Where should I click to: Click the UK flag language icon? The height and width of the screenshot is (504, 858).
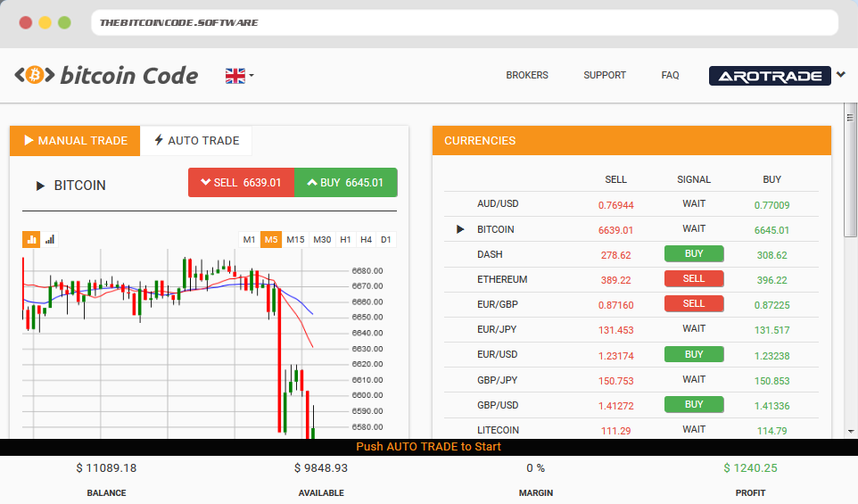pyautogui.click(x=235, y=76)
